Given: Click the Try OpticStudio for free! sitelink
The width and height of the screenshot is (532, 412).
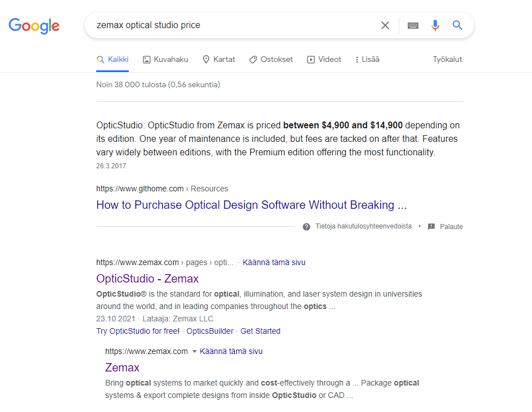Looking at the screenshot, I should tap(138, 331).
